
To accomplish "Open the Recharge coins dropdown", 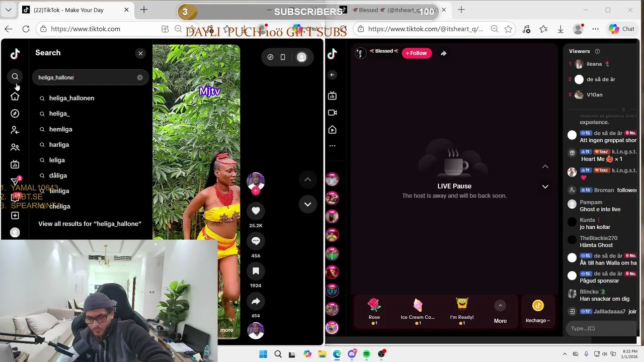I will tap(538, 312).
